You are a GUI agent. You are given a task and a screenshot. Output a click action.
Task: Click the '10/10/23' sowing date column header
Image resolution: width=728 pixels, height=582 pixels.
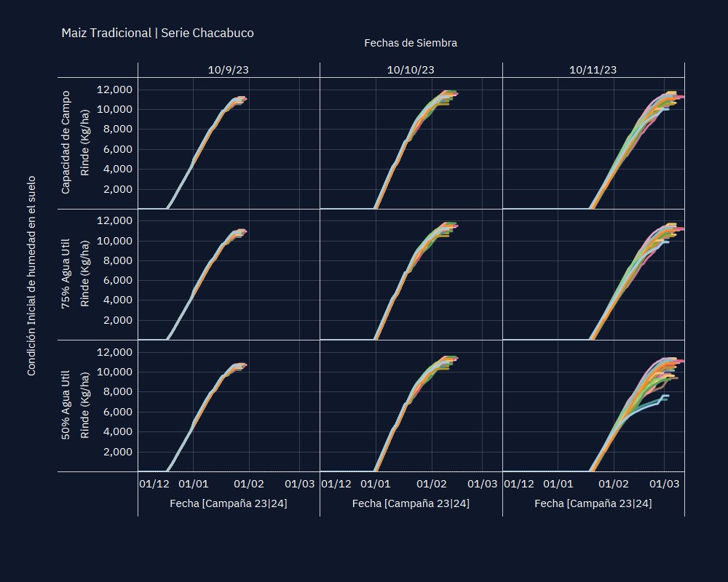(x=411, y=70)
